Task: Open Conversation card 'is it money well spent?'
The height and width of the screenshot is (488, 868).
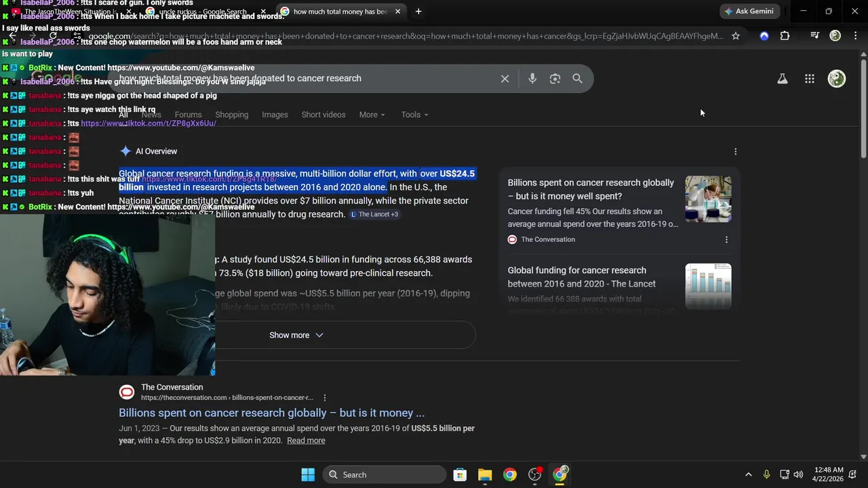Action: 591,190
